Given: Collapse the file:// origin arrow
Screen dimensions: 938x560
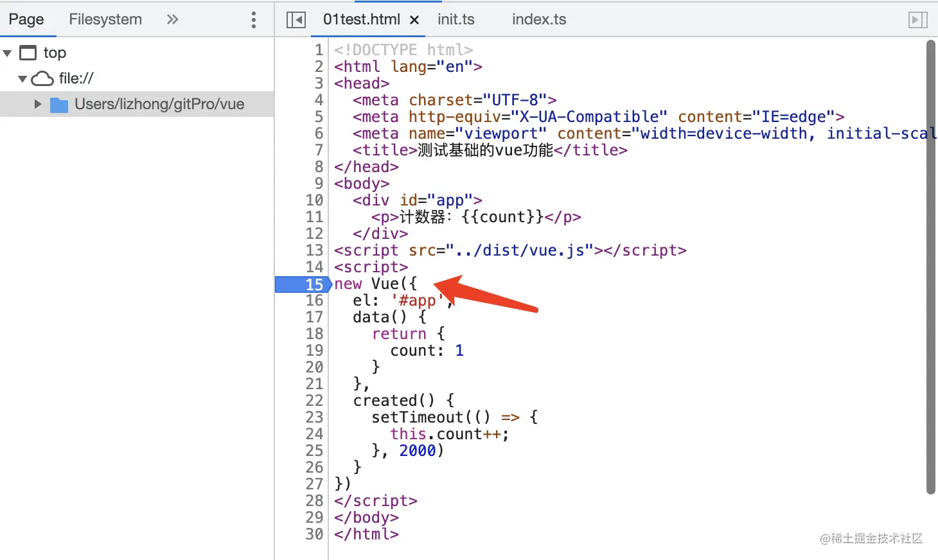Looking at the screenshot, I should [x=22, y=79].
